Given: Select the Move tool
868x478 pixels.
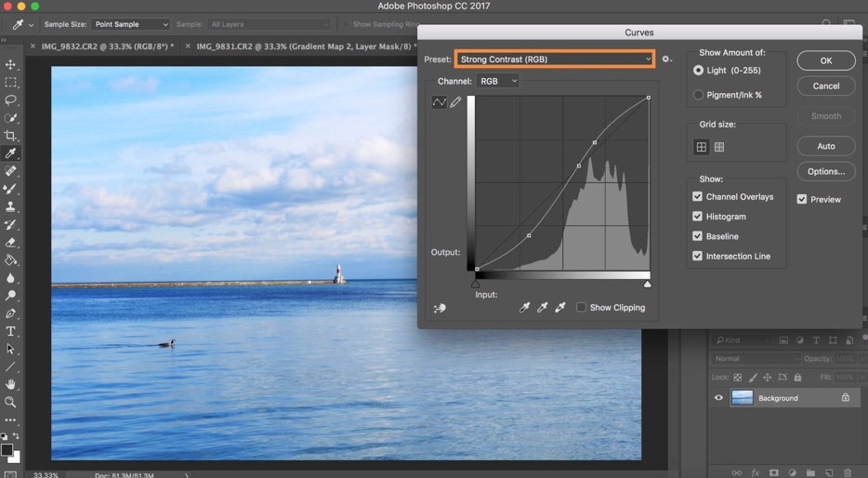Looking at the screenshot, I should [10, 65].
